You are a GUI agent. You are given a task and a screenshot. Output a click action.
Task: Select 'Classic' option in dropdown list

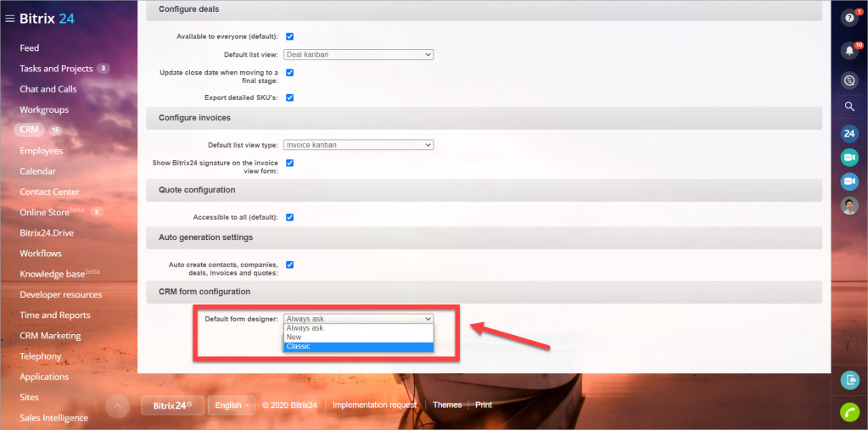(x=358, y=346)
